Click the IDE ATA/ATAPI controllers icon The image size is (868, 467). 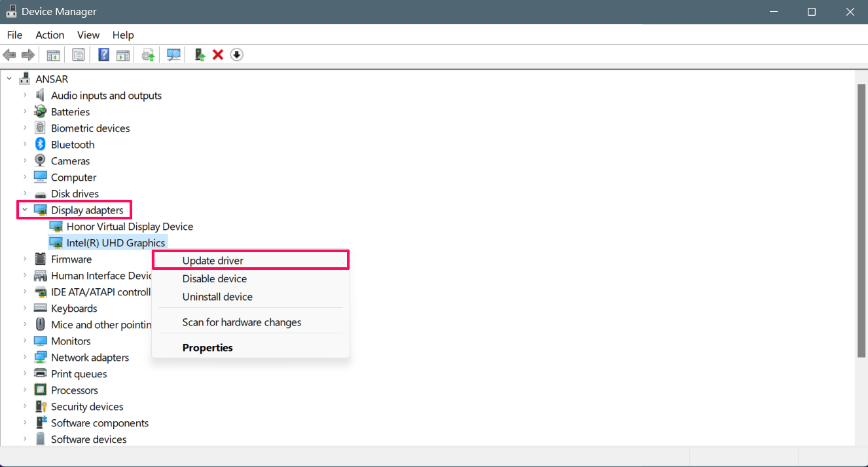(41, 291)
